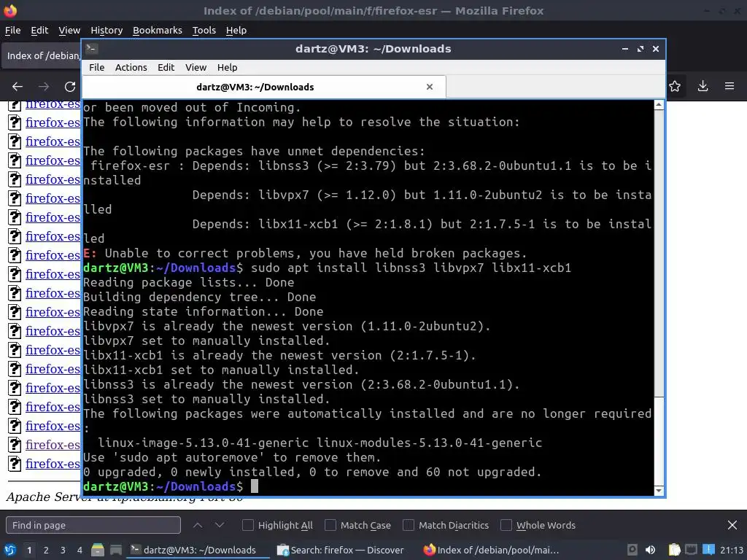
Task: Jump to previous find result arrow
Action: (x=198, y=525)
